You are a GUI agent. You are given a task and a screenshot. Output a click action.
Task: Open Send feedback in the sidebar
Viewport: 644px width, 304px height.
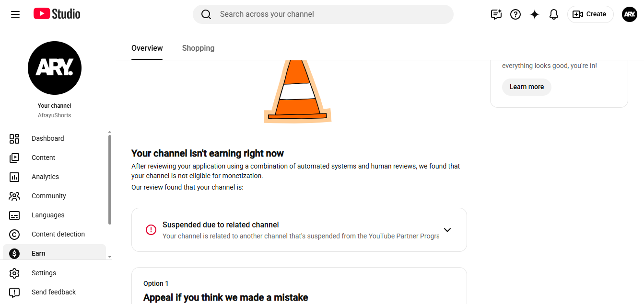pos(54,293)
